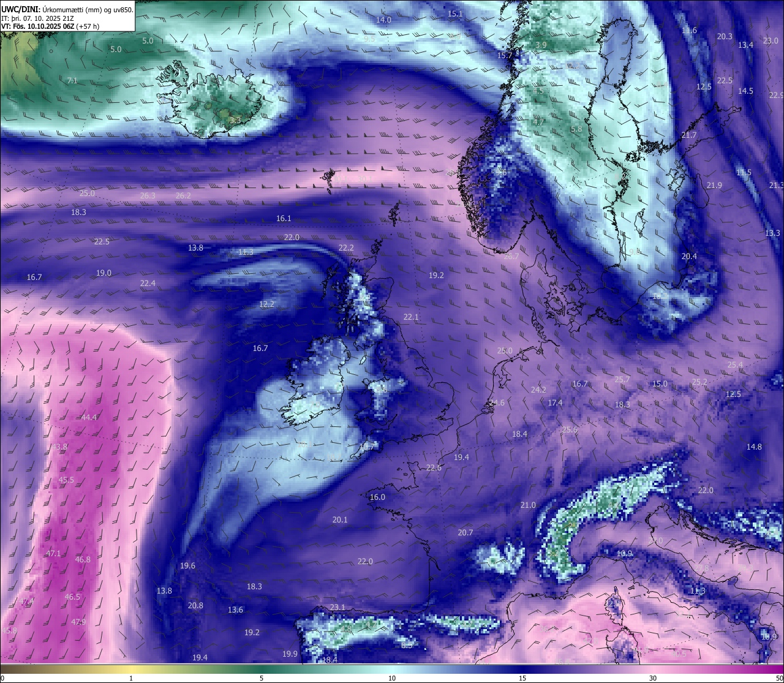Click the 1 mark on the colour scale
This screenshot has width=784, height=683.
point(130,678)
